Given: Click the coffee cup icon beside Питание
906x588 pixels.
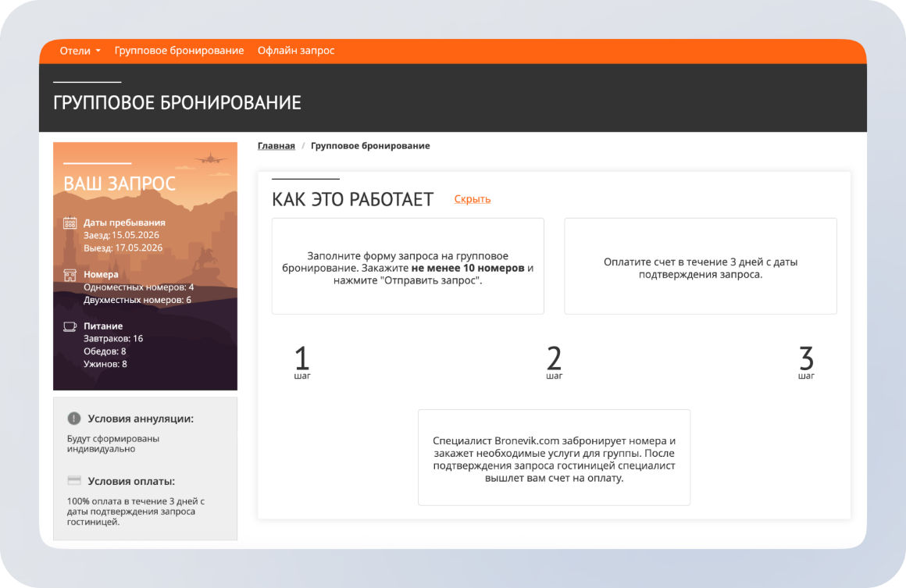Looking at the screenshot, I should 70,326.
